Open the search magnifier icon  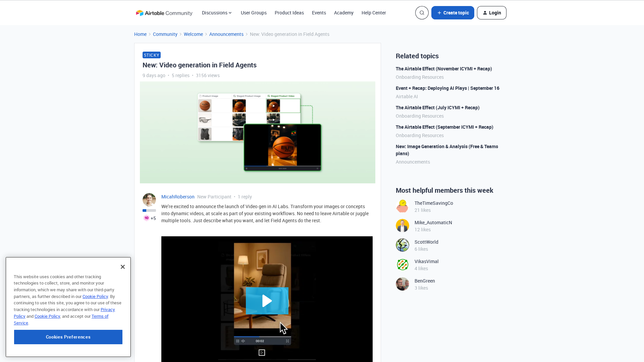tap(422, 13)
